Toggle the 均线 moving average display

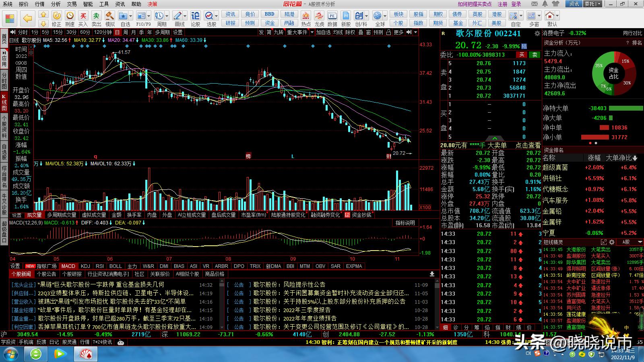pos(338,32)
